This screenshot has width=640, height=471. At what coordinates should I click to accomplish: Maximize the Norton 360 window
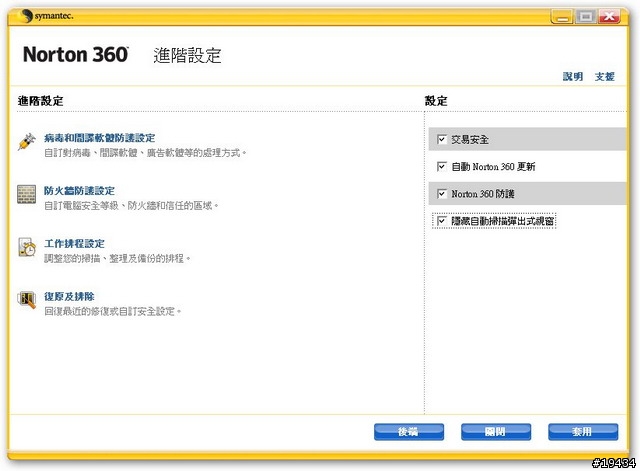[586, 17]
